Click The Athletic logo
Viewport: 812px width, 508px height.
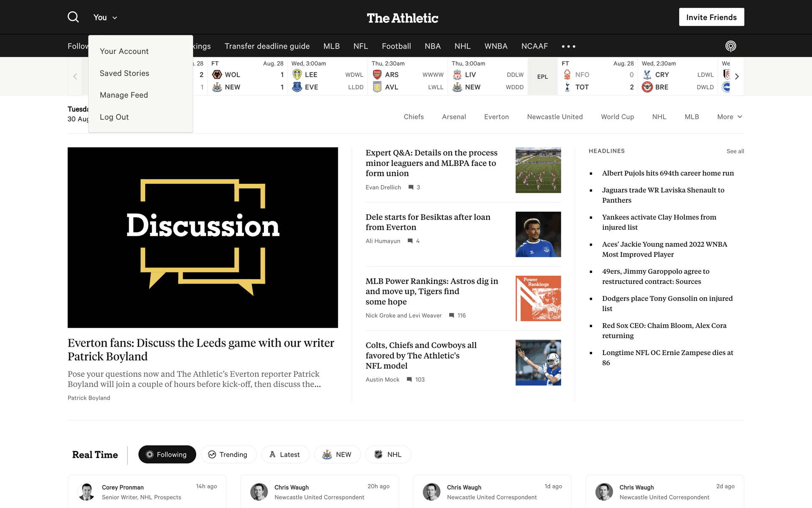click(402, 18)
